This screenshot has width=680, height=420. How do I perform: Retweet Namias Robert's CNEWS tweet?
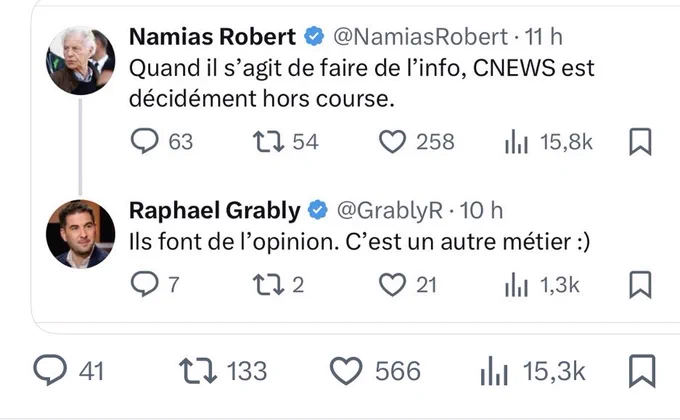(x=268, y=141)
